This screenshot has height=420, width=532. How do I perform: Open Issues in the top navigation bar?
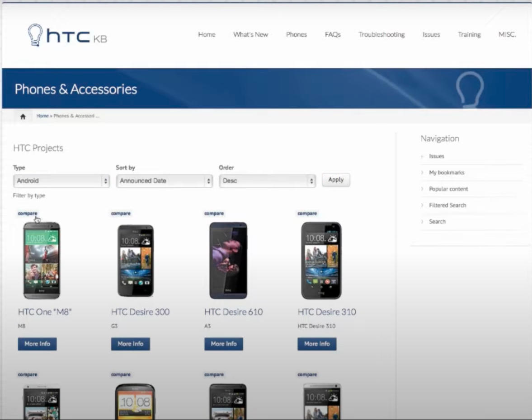click(x=431, y=35)
